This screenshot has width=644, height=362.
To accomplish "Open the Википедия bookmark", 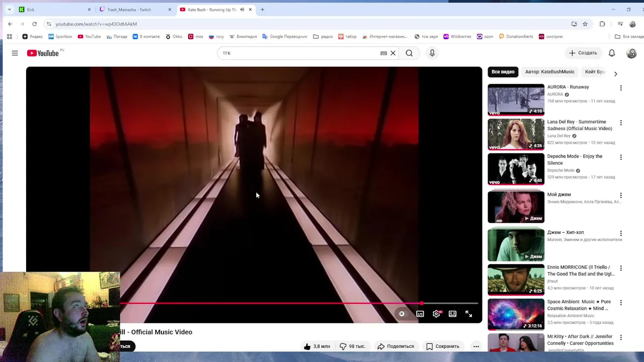I will 243,36.
